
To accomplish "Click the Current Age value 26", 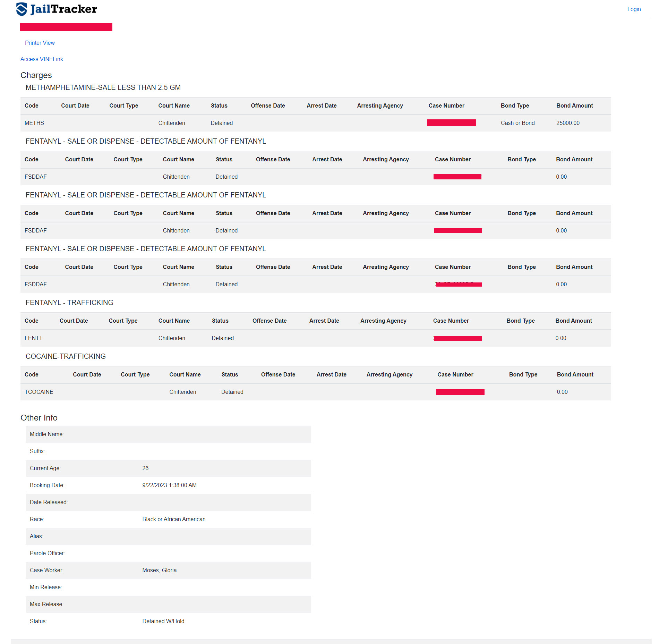I will (x=145, y=468).
